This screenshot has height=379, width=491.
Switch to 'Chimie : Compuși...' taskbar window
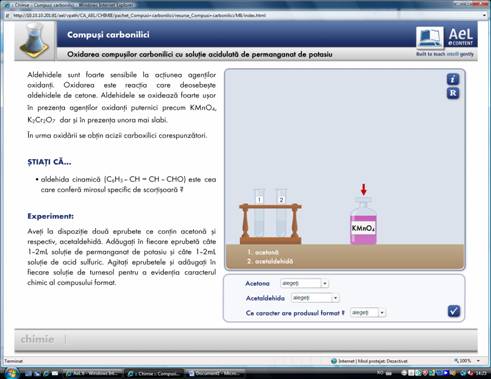[154, 373]
